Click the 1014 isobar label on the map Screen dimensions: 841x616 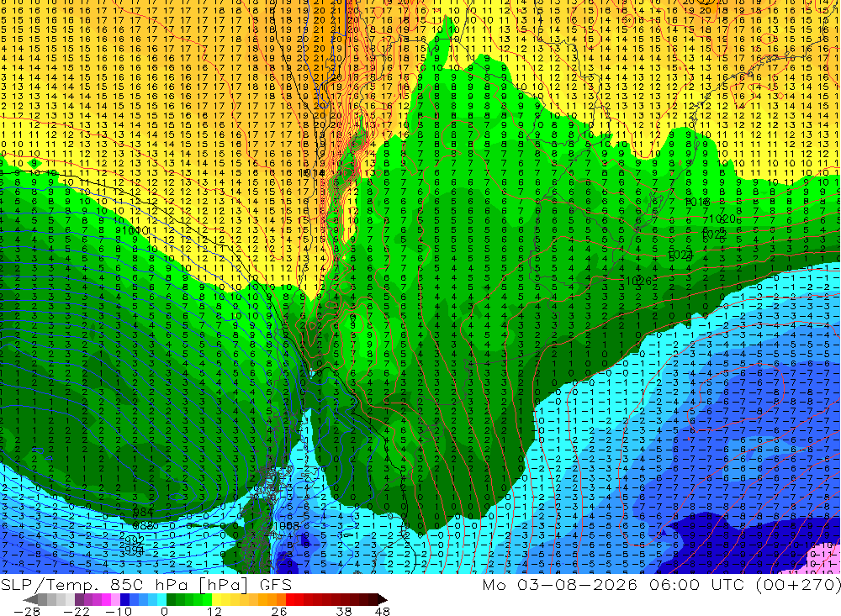click(x=312, y=172)
